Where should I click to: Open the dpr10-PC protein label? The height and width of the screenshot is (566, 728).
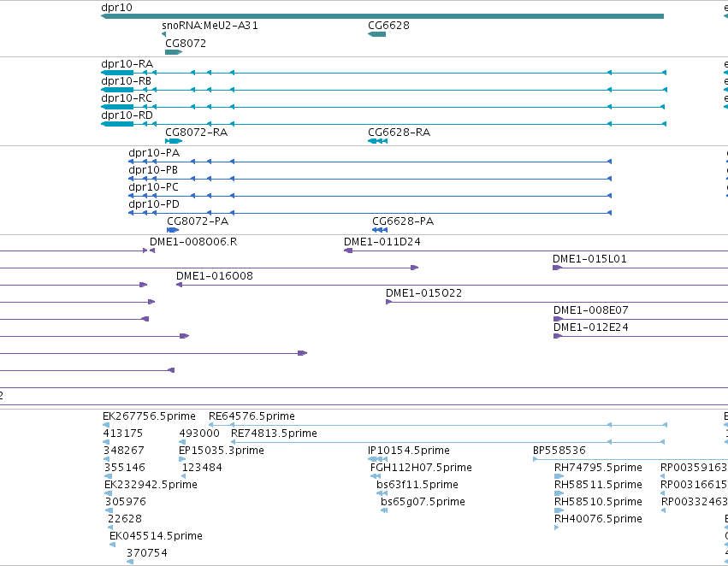pos(154,187)
